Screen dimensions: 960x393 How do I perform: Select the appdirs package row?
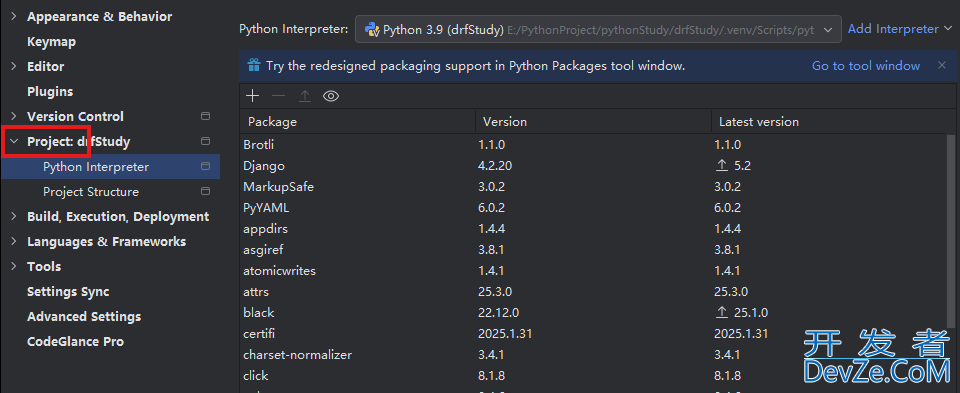[593, 228]
